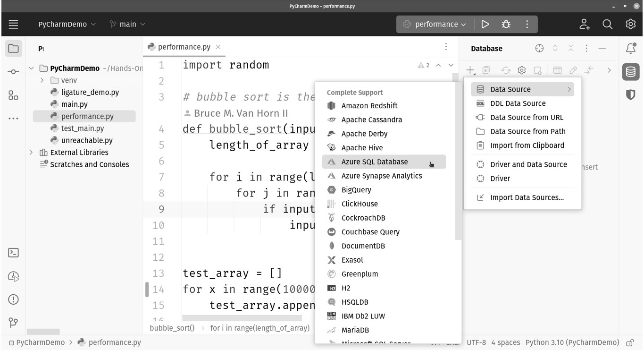Go to next highlighted error arrow
Screen dimensions: 644x350
tap(451, 65)
